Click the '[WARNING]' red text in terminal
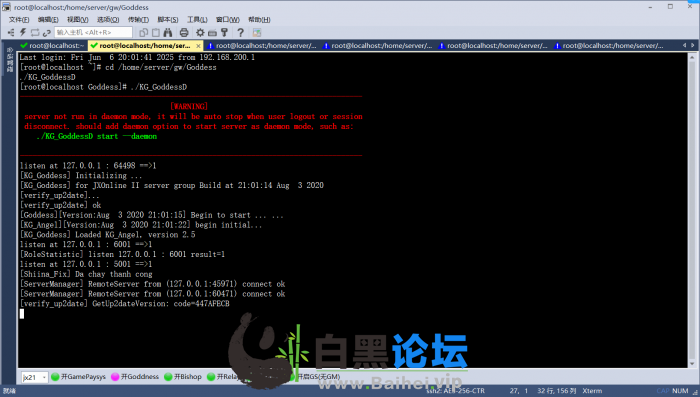The width and height of the screenshot is (700, 397). 189,106
